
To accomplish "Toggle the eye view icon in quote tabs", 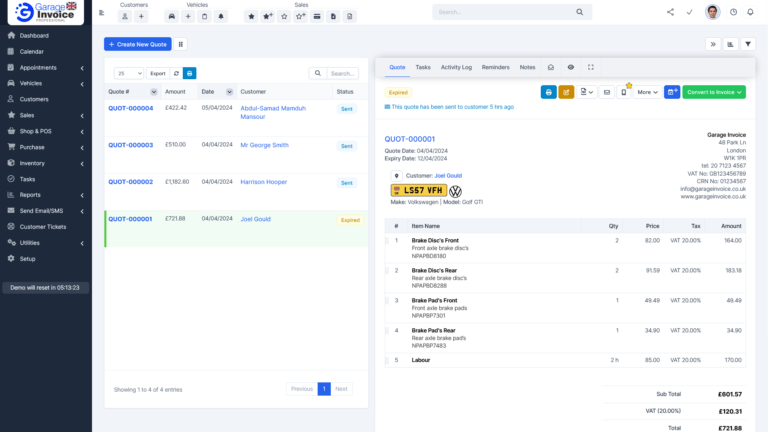I will [571, 67].
